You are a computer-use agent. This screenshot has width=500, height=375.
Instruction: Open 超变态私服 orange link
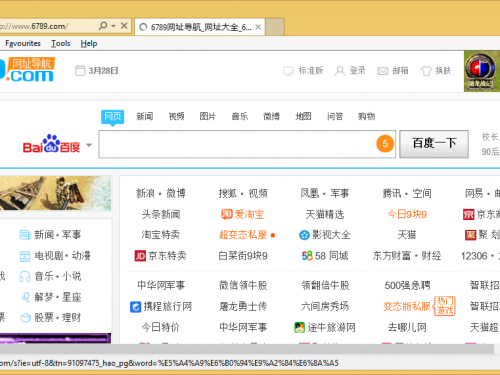click(x=243, y=235)
